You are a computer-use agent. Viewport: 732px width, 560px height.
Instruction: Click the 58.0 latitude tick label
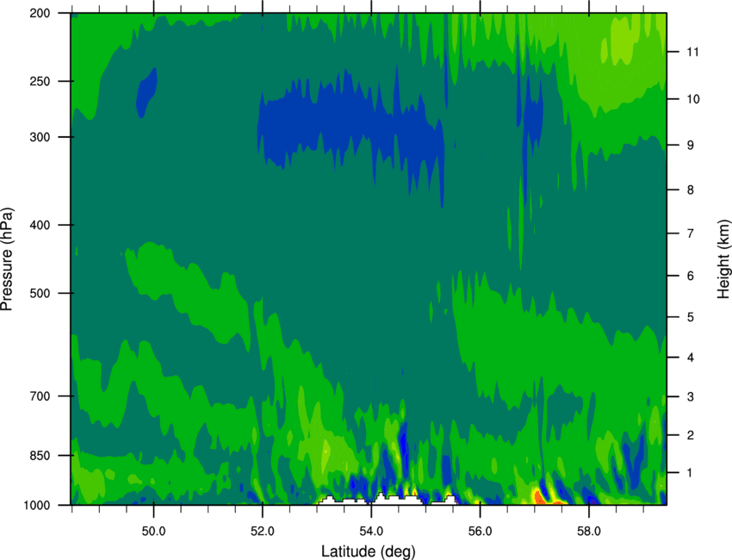[589, 532]
